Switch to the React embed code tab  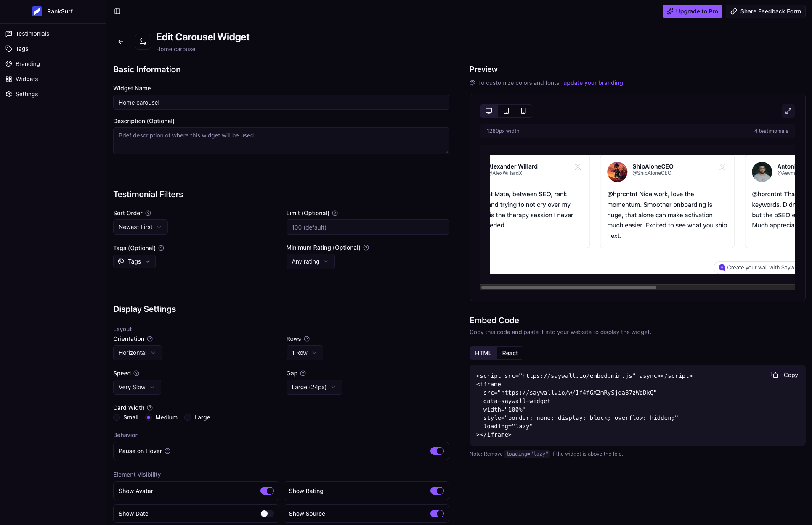tap(509, 353)
